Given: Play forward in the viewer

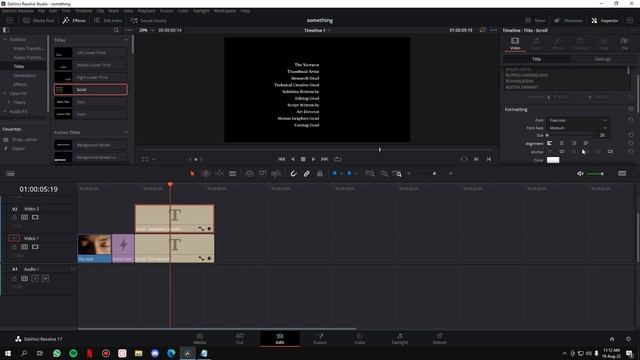Looking at the screenshot, I should pos(313,159).
